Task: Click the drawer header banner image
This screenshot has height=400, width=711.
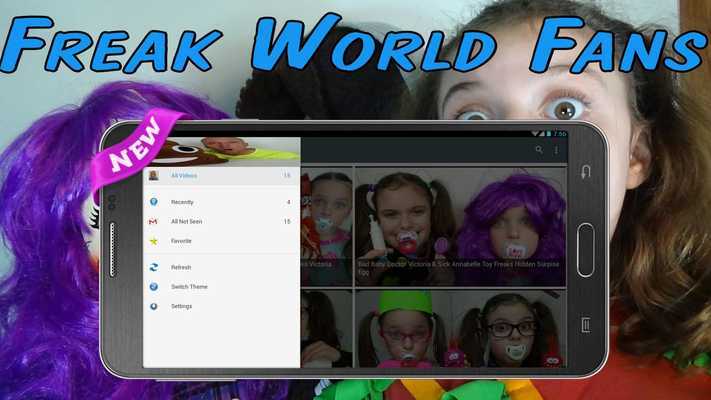Action: 221,151
